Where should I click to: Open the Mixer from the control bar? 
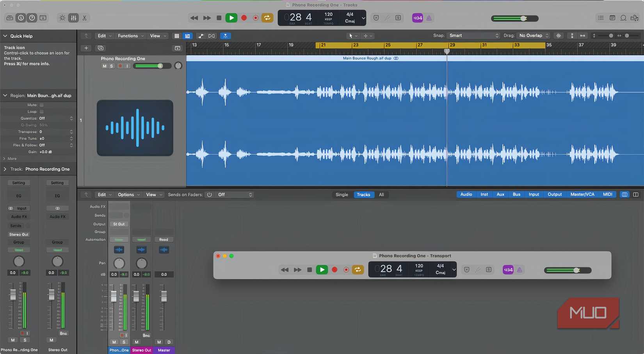tap(73, 18)
